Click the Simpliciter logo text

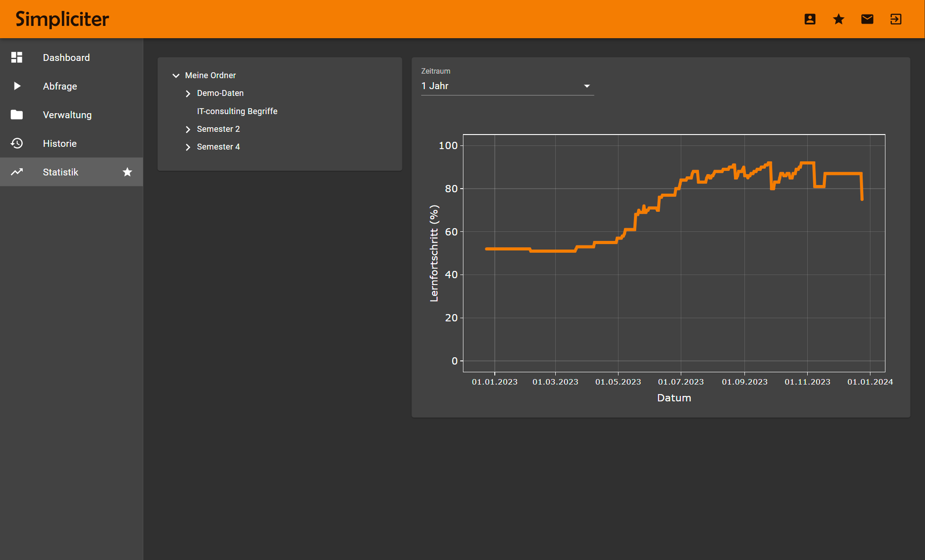pyautogui.click(x=62, y=19)
